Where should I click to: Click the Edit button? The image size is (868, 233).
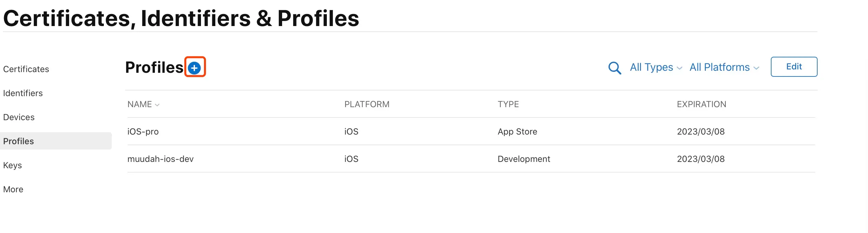794,67
